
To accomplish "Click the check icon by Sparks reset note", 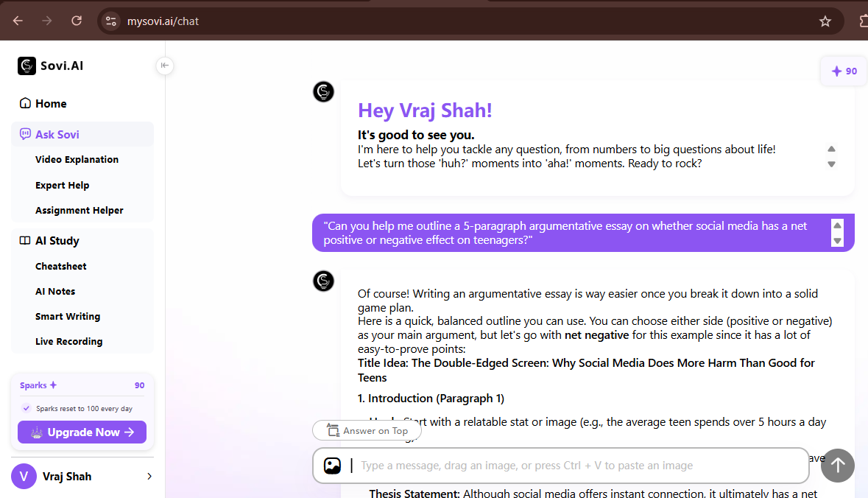I will (26, 408).
